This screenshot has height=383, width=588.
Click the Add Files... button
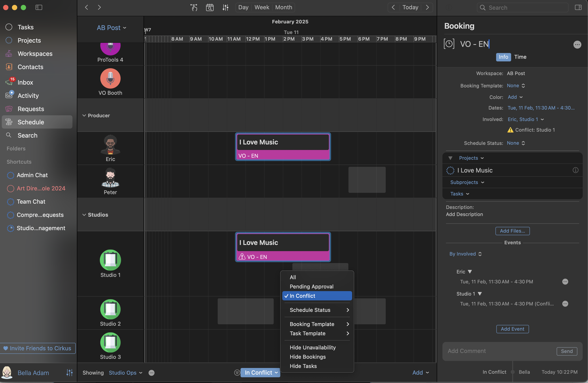click(x=512, y=231)
